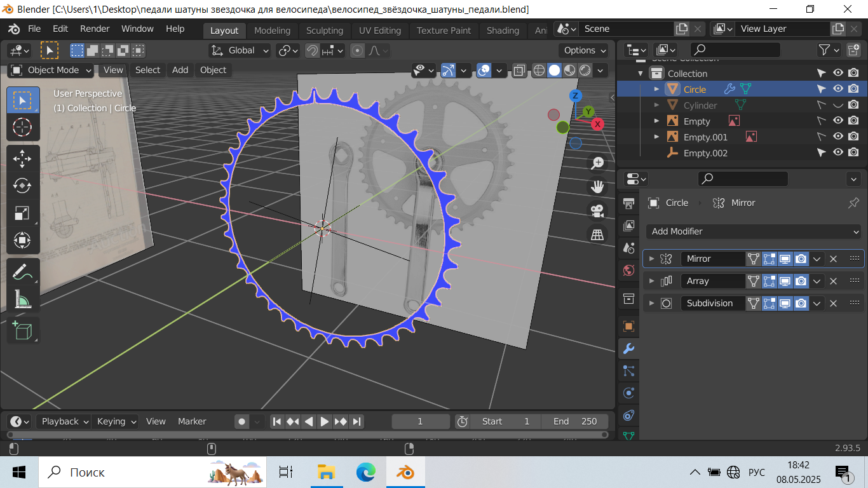
Task: Select the Scale tool
Action: (22, 213)
